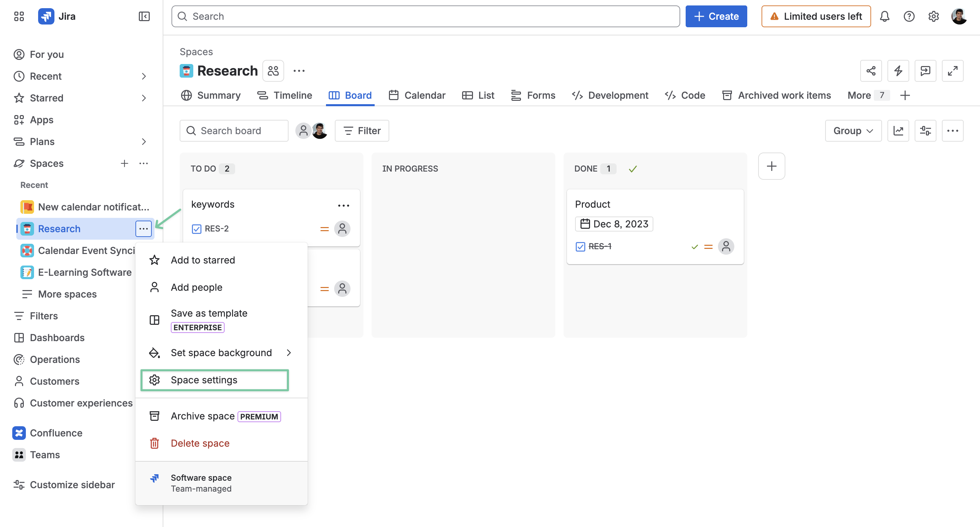Click the Jira logo
The height and width of the screenshot is (527, 980).
(57, 16)
